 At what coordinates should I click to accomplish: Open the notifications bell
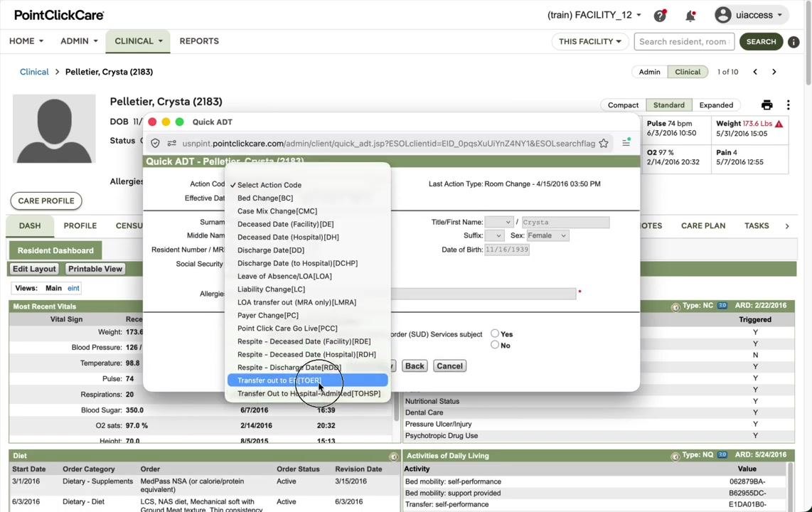tap(690, 16)
